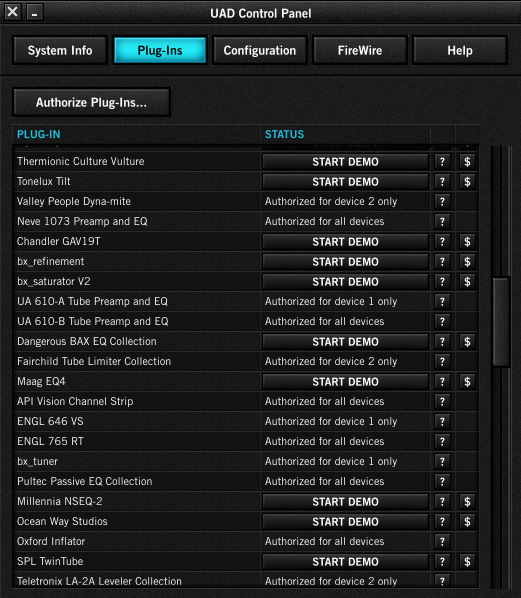Open help for SPL TwinTube
Image resolution: width=521 pixels, height=598 pixels.
tap(442, 561)
